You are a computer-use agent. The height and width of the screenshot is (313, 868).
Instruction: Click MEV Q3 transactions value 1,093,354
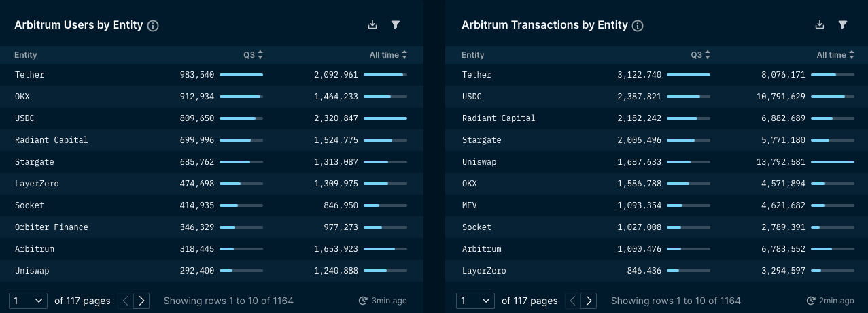pos(640,205)
